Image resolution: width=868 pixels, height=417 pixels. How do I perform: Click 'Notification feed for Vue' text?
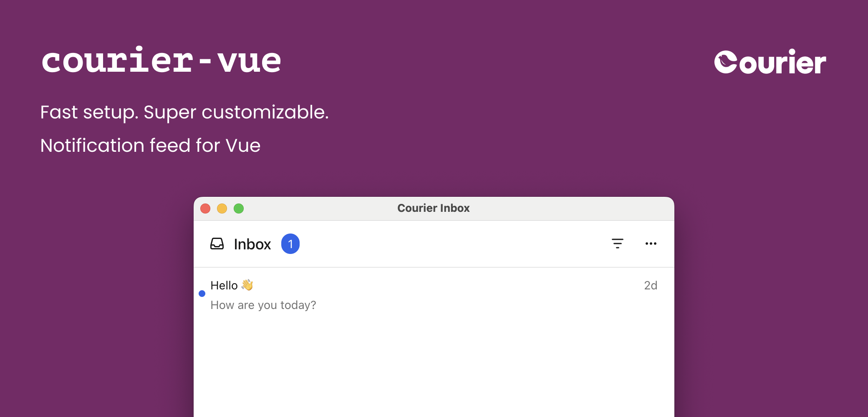pyautogui.click(x=150, y=146)
